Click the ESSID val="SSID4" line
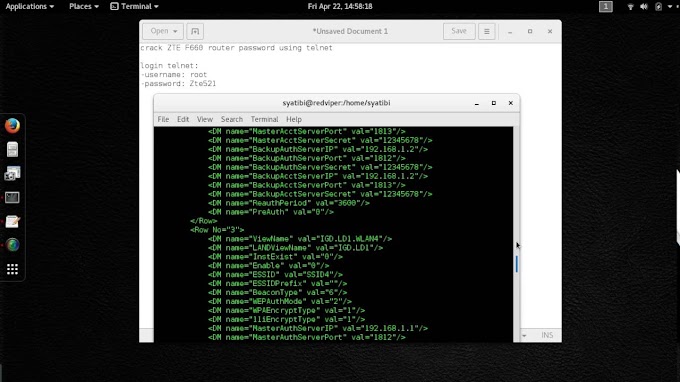Viewport: 680px width, 382px height. [x=275, y=274]
